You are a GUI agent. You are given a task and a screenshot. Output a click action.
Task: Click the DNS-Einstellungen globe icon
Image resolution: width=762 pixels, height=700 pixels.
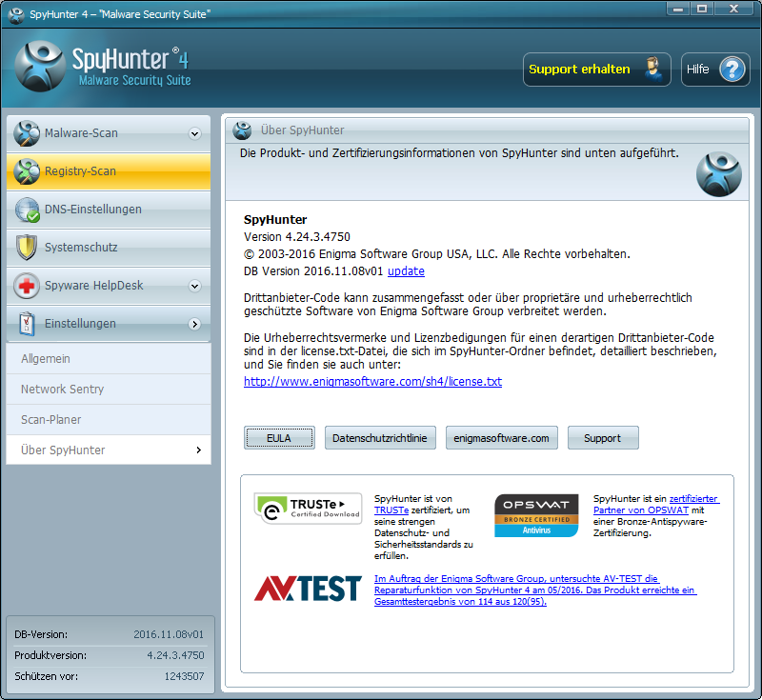(x=27, y=210)
